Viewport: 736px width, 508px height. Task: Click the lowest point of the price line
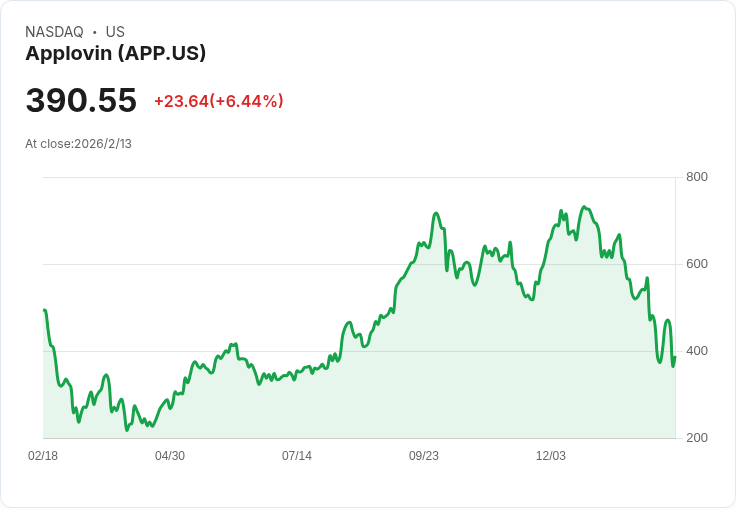coord(127,430)
